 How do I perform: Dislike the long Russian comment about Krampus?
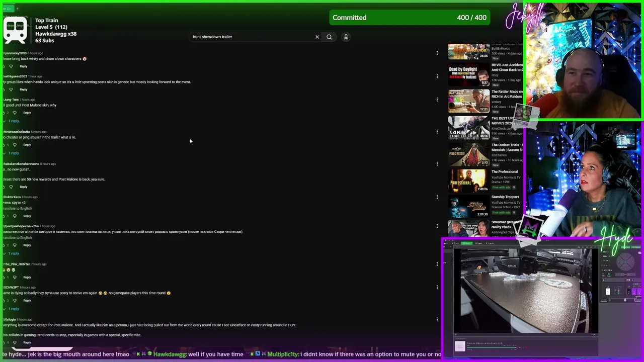click(x=15, y=245)
